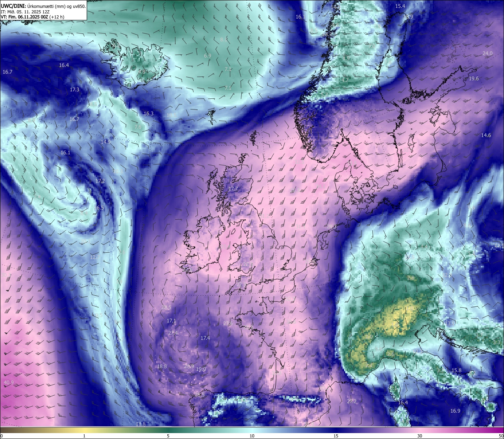The width and height of the screenshot is (504, 439).
Task: Click the map value "16.3"
Action: [x=148, y=114]
